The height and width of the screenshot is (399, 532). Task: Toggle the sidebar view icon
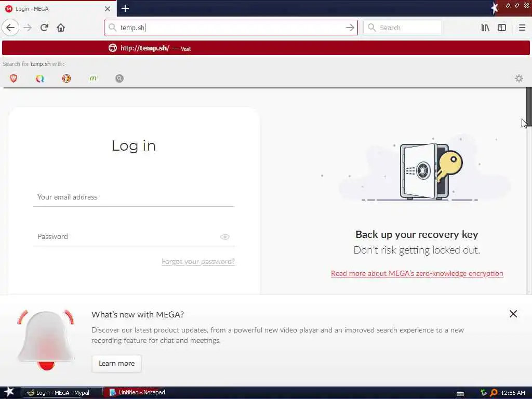click(x=502, y=28)
